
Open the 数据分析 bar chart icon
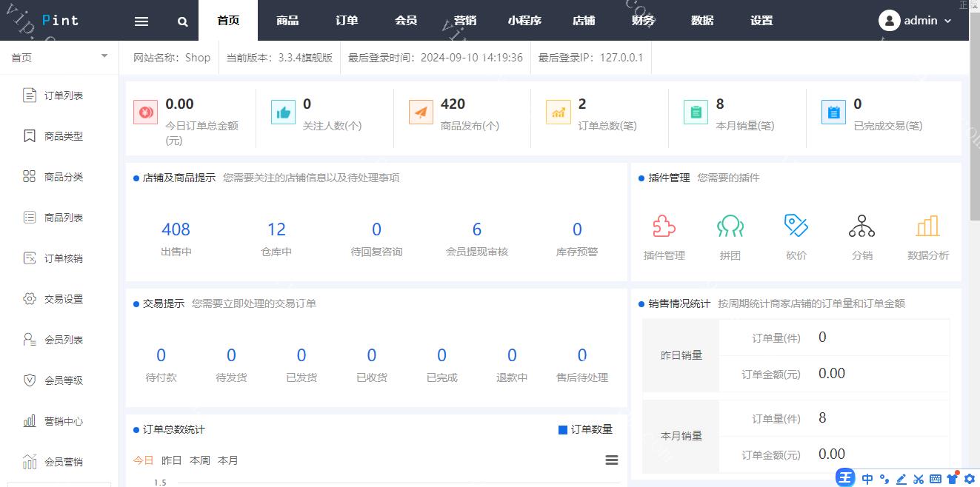[927, 226]
